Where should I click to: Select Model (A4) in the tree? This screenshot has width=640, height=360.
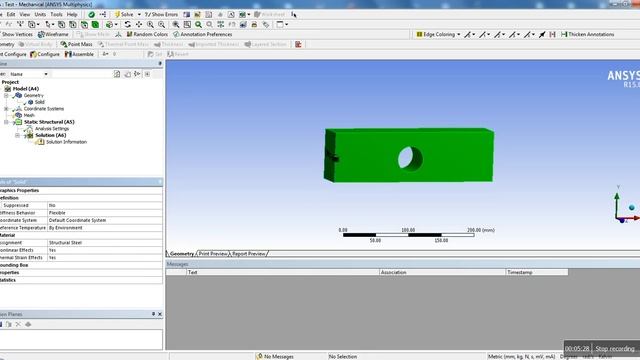[x=25, y=89]
